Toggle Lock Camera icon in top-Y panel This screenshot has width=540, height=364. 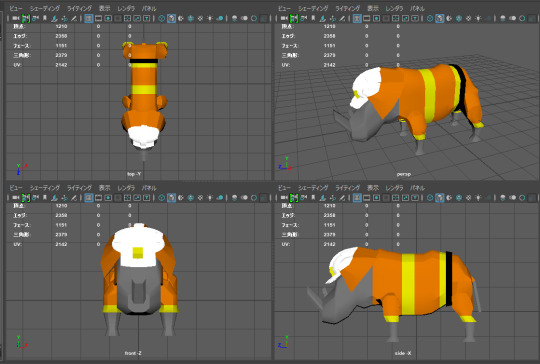[25, 18]
